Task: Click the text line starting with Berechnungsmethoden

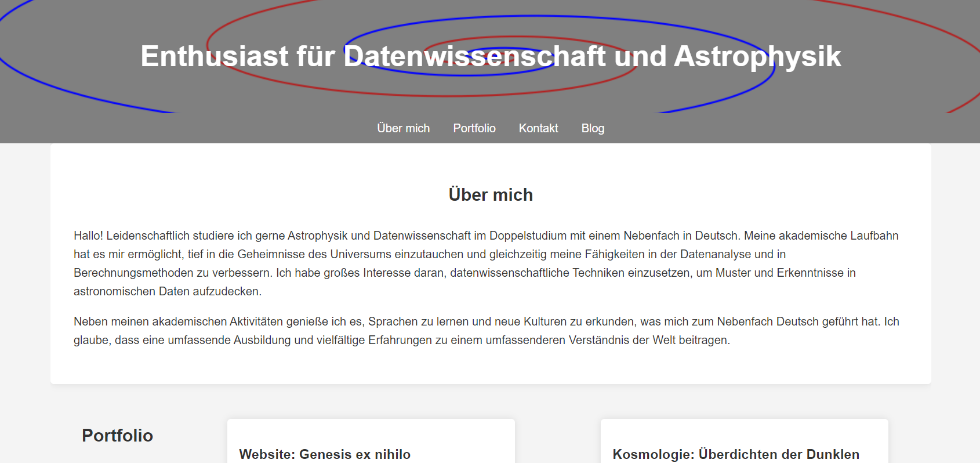Action: 464,273
